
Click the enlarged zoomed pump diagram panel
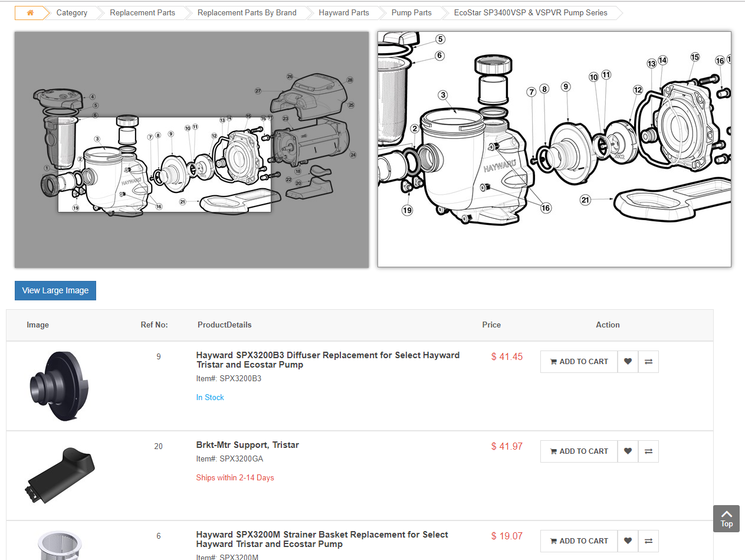point(554,149)
